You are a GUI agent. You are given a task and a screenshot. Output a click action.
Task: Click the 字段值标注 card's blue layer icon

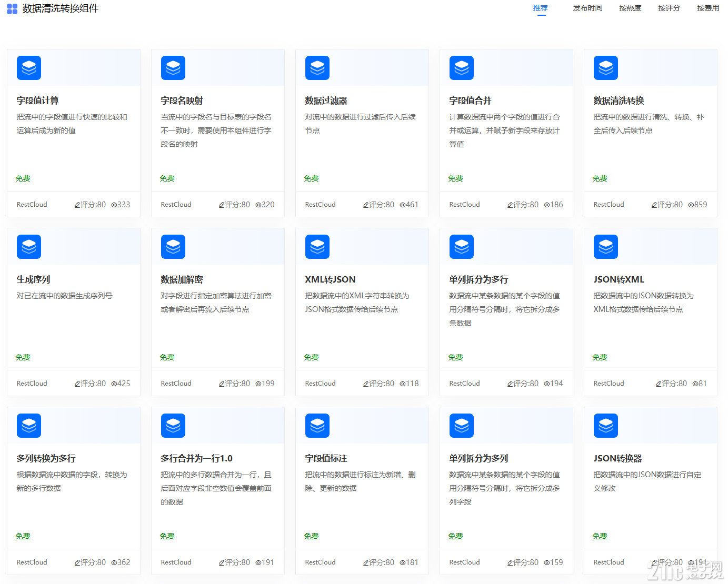pos(317,426)
